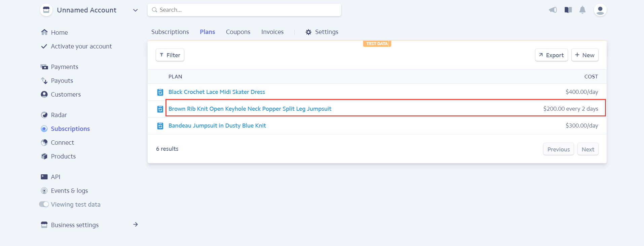Click the Settings gear icon
The image size is (644, 246).
[308, 32]
